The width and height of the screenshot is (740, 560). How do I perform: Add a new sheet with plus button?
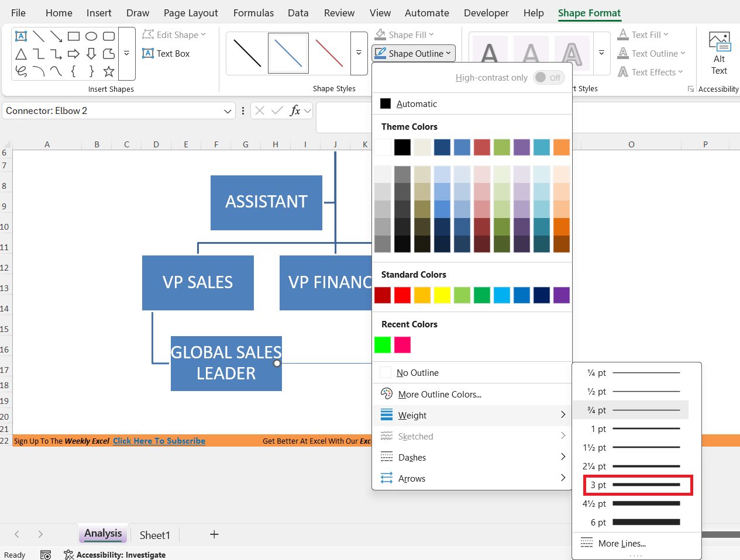click(214, 534)
